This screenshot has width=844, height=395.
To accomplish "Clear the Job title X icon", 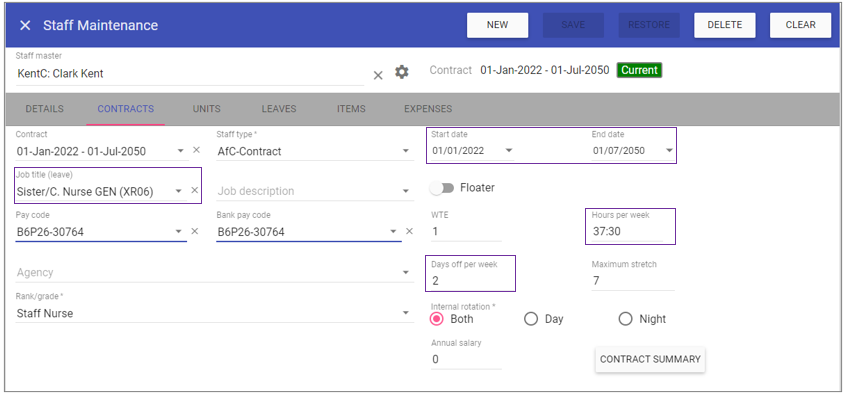I will tap(194, 190).
